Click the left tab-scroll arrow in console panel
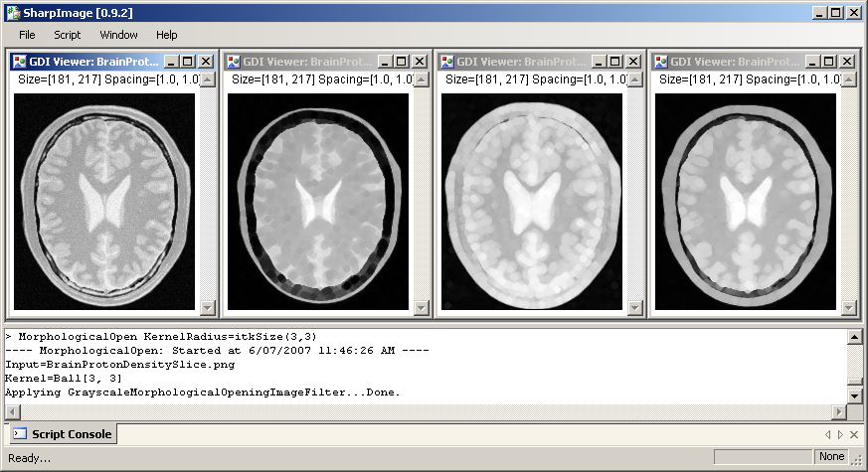 [x=827, y=434]
